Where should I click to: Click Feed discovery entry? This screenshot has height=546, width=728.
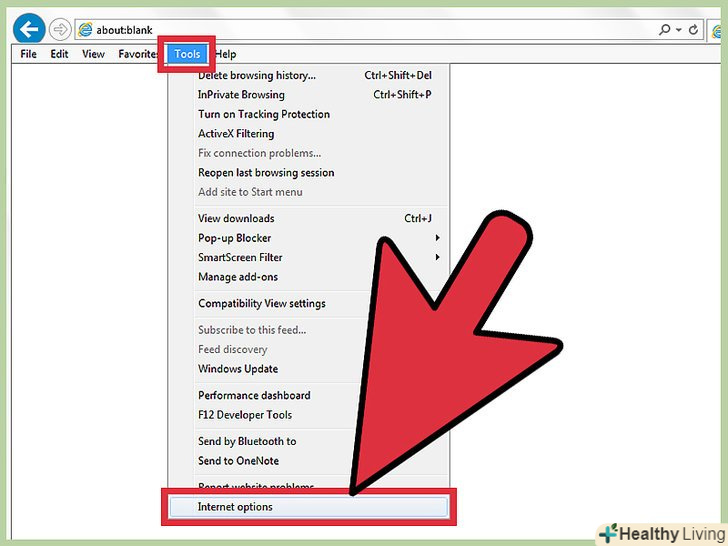(x=233, y=349)
